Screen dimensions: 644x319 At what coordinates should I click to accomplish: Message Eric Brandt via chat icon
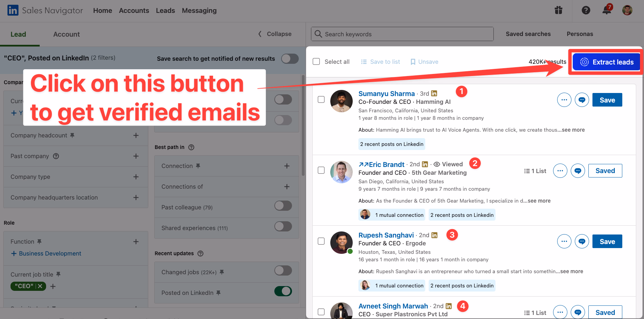pyautogui.click(x=578, y=171)
